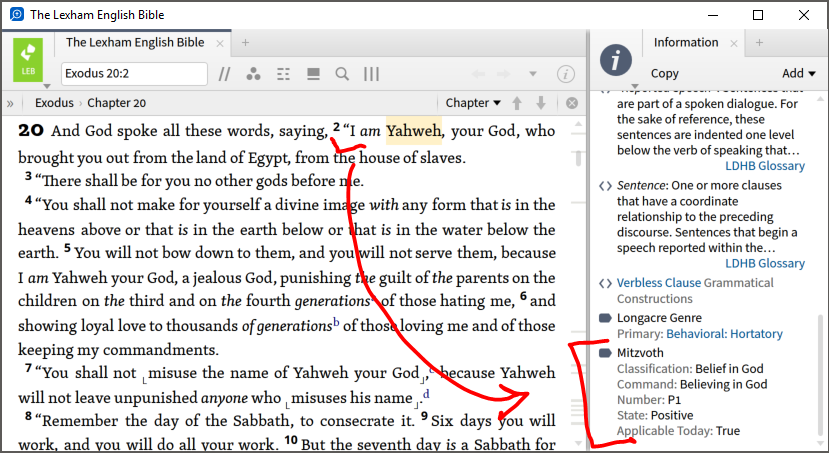Go back with left arrow

point(478,74)
